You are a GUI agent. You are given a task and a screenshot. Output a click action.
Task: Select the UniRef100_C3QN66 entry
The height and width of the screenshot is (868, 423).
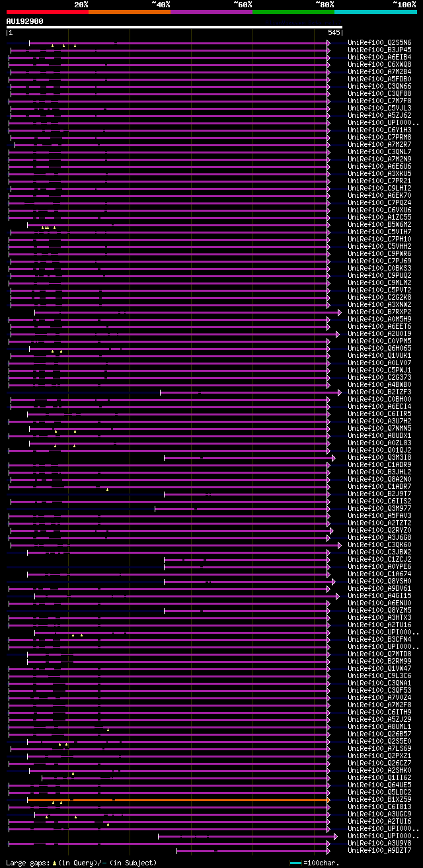(x=379, y=87)
